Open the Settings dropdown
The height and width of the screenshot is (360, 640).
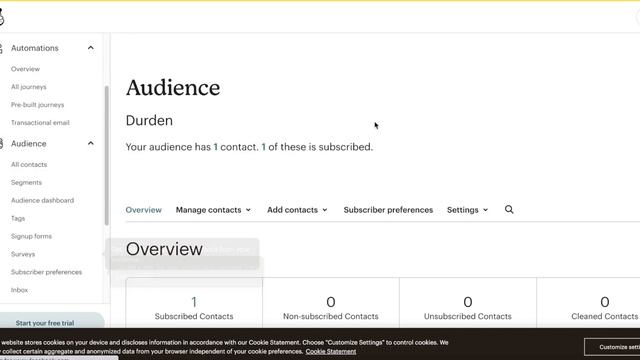click(467, 210)
